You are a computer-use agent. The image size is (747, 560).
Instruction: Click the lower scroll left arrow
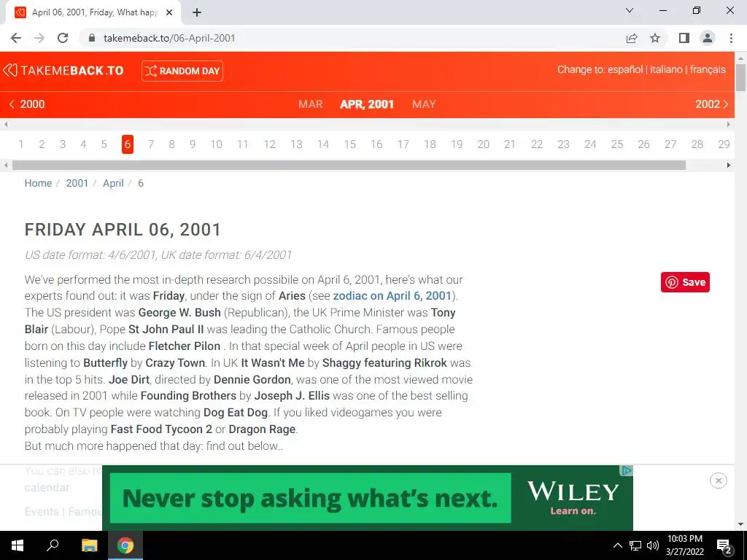(6, 166)
